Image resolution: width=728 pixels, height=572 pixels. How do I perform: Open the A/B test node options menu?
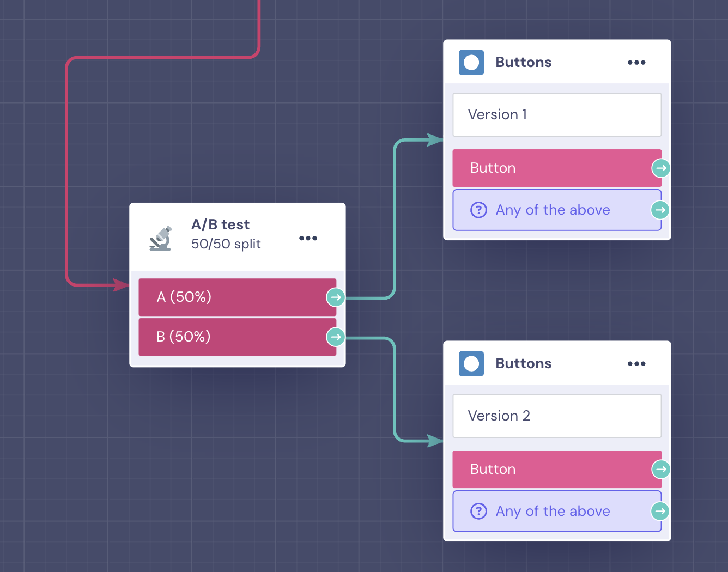coord(308,238)
